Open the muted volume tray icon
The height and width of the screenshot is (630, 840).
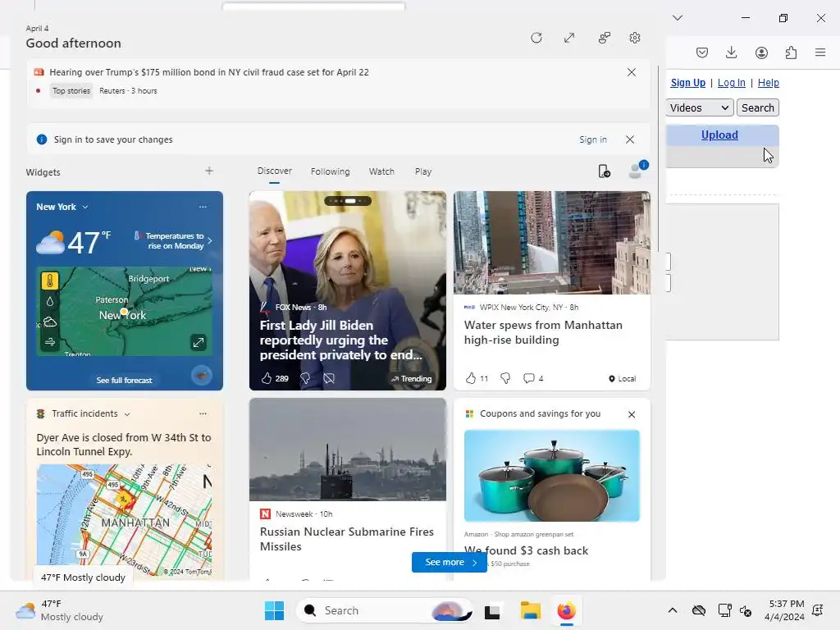click(746, 610)
